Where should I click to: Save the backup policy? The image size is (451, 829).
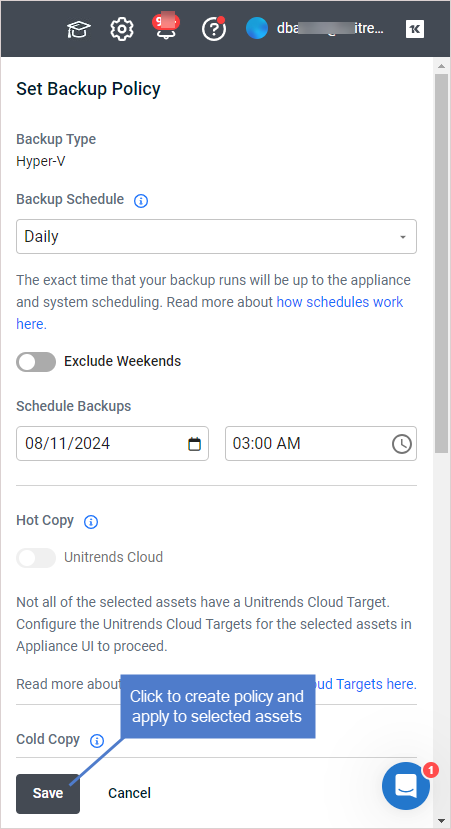[x=48, y=794]
